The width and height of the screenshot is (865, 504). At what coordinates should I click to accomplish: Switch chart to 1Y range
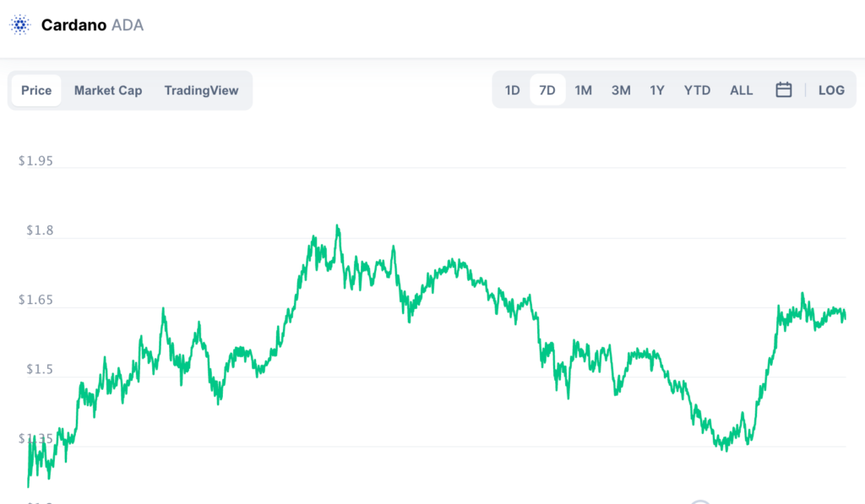point(656,89)
